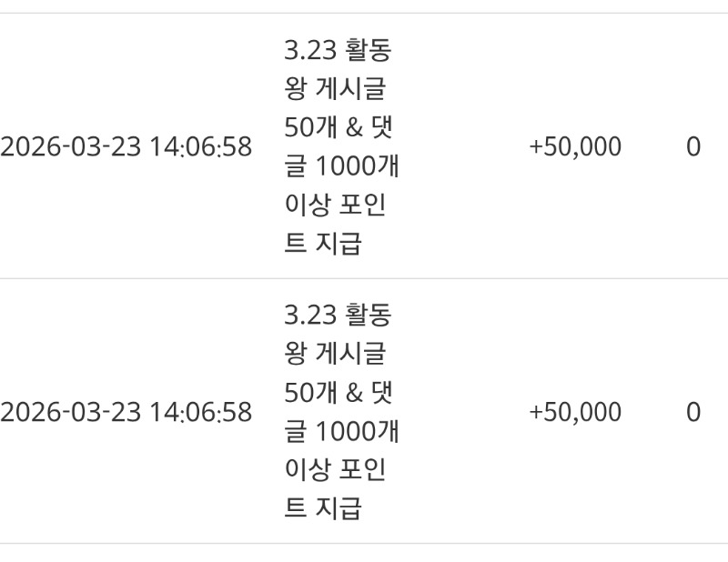Select "이상 포인" line in the lower entry
Screen dimensions: 728x562
335,471
